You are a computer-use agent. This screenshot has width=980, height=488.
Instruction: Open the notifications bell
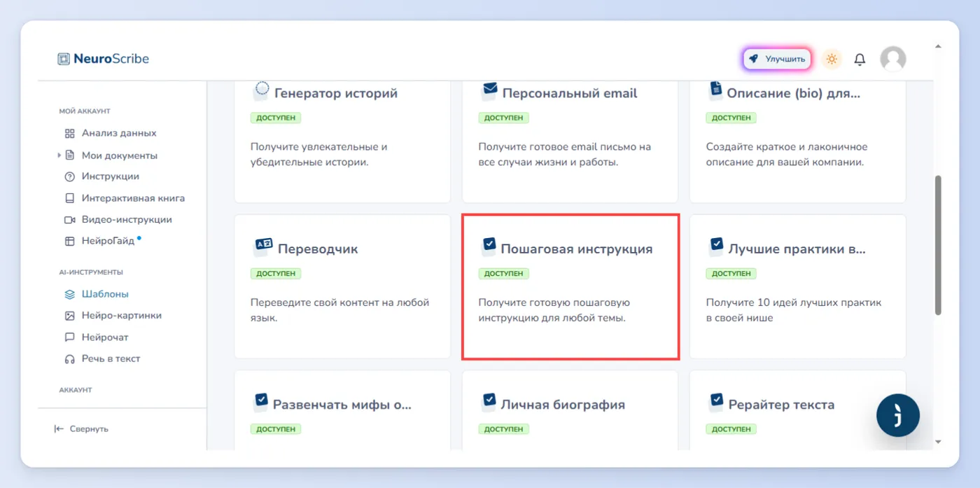pos(860,60)
